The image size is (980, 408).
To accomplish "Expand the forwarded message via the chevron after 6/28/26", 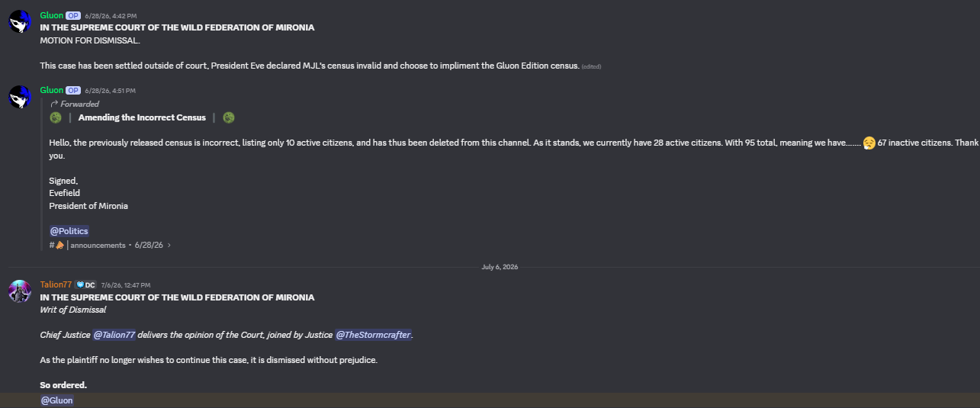I will [x=169, y=246].
